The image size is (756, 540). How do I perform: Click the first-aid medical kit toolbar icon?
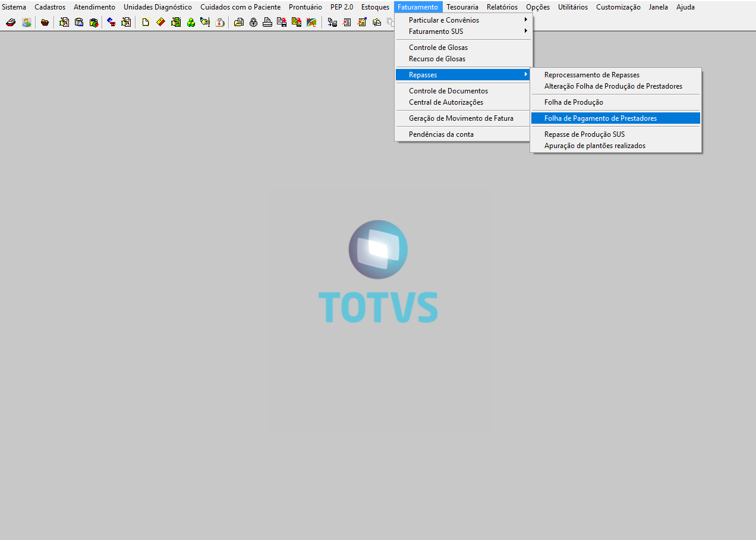pyautogui.click(x=220, y=23)
